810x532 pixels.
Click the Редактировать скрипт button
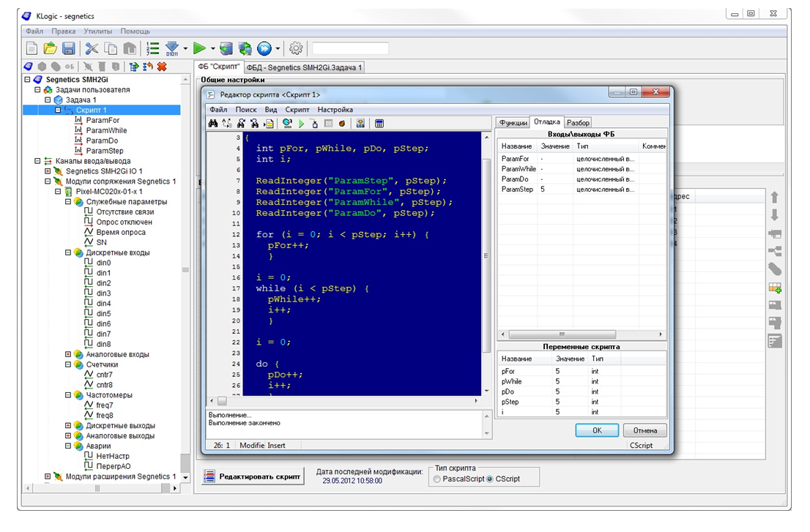tap(253, 476)
